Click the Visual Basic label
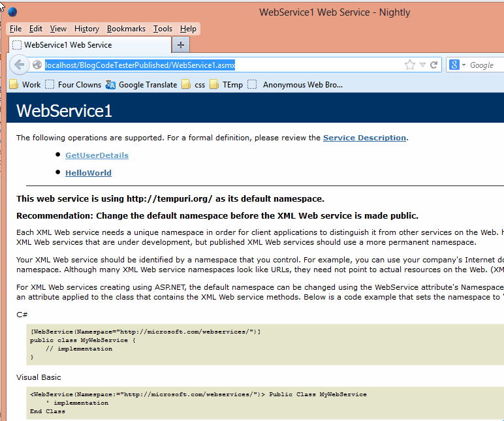The image size is (504, 421). [39, 377]
